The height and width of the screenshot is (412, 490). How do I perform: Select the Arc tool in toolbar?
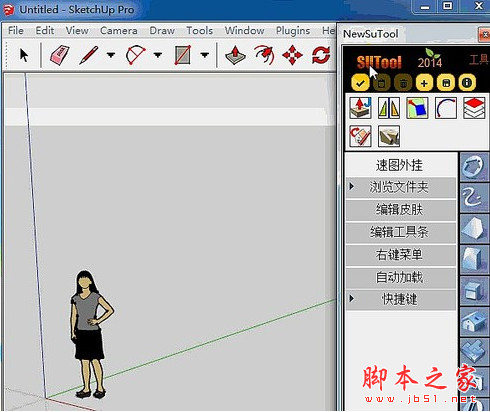pos(136,55)
